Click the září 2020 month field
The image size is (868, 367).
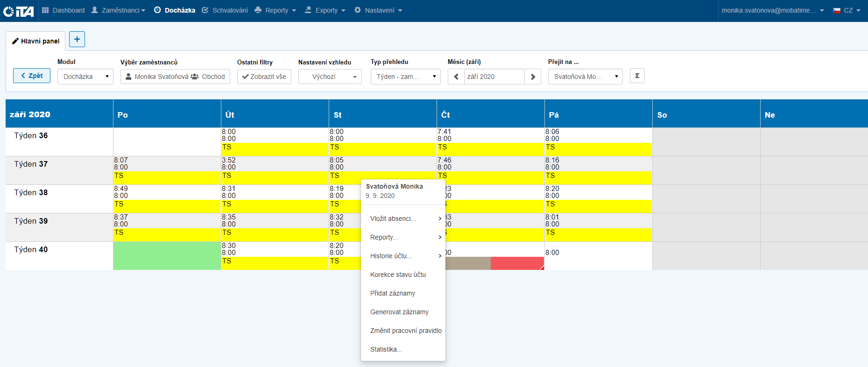pos(494,77)
